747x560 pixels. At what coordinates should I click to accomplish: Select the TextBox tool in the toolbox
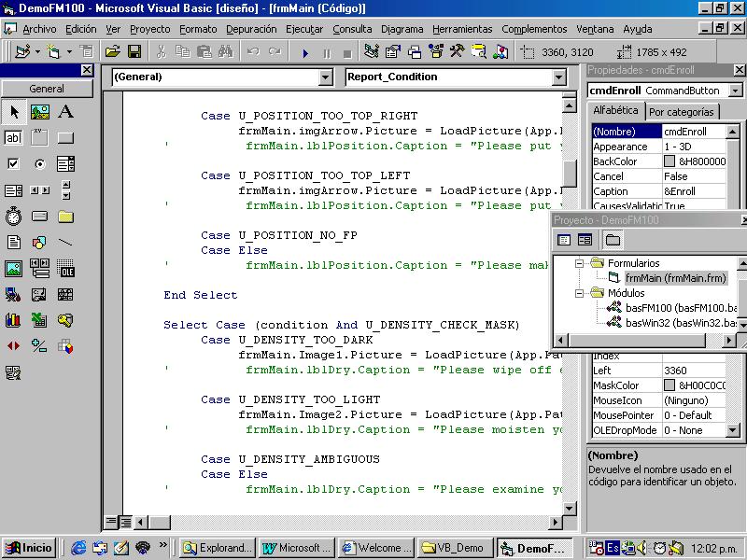[x=13, y=138]
